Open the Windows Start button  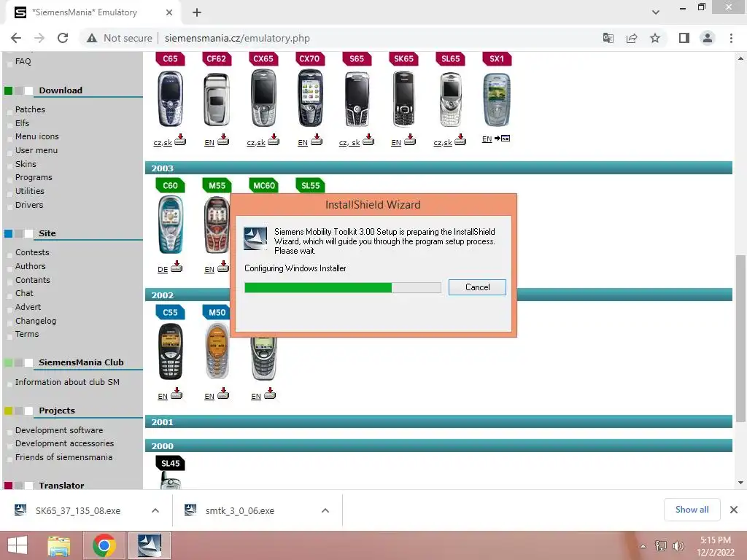tap(18, 545)
